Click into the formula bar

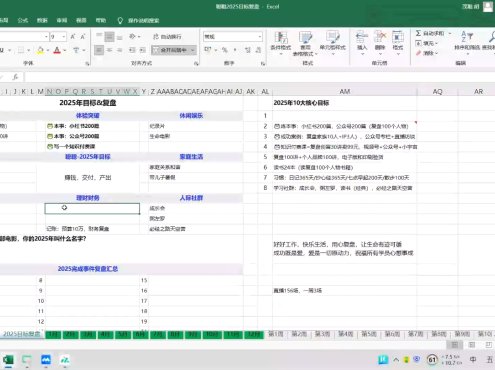pyautogui.click(x=260, y=77)
